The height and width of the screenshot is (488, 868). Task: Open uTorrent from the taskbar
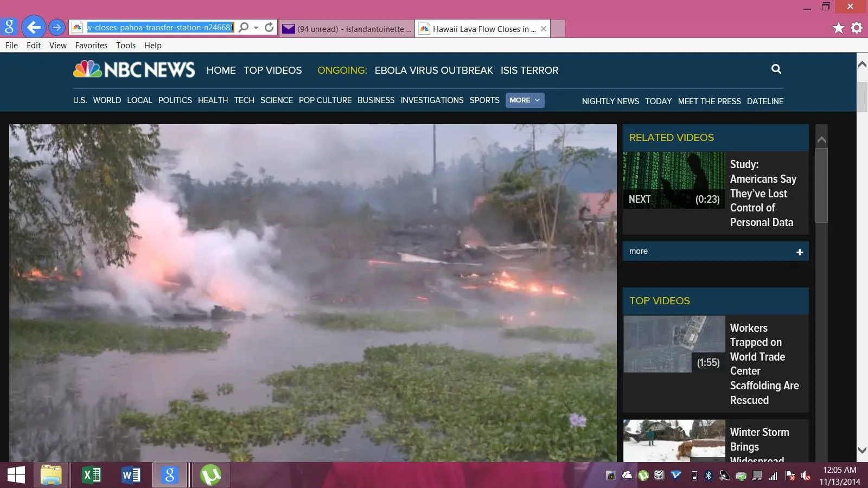(x=210, y=475)
